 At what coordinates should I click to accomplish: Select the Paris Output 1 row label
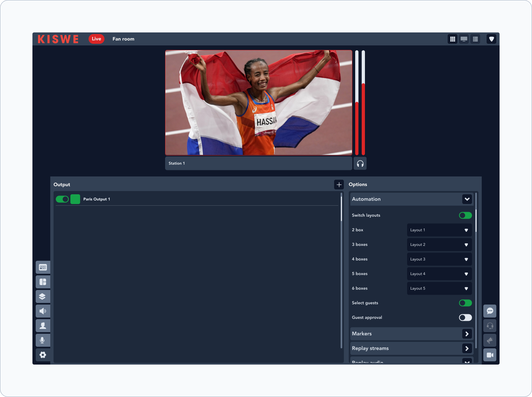(97, 199)
